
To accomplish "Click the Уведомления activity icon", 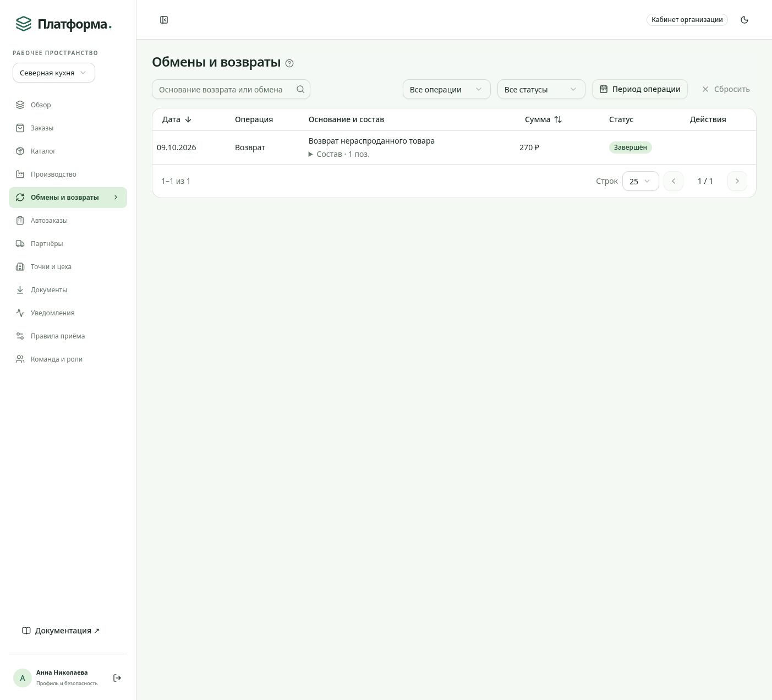I will coord(20,313).
